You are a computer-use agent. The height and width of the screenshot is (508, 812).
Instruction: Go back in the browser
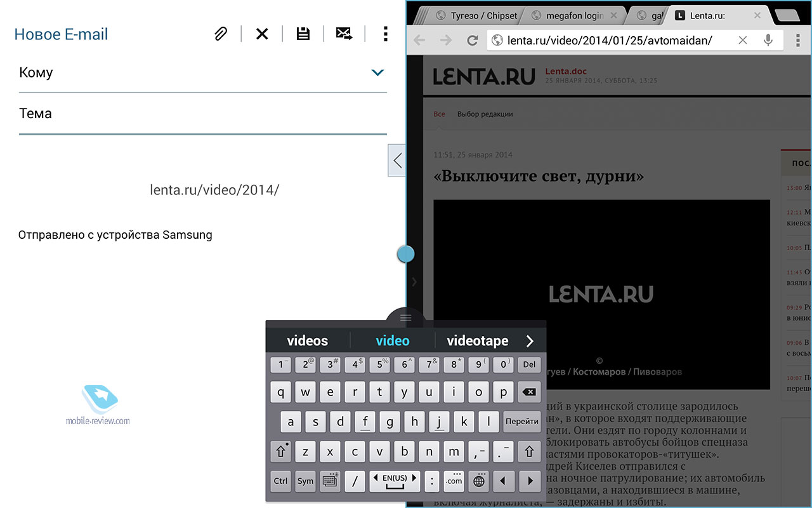point(419,41)
